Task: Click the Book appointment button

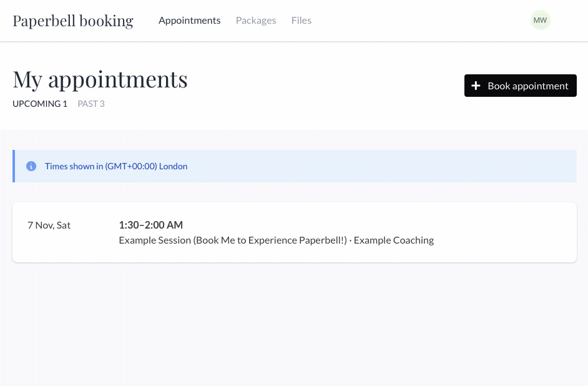Action: tap(521, 86)
